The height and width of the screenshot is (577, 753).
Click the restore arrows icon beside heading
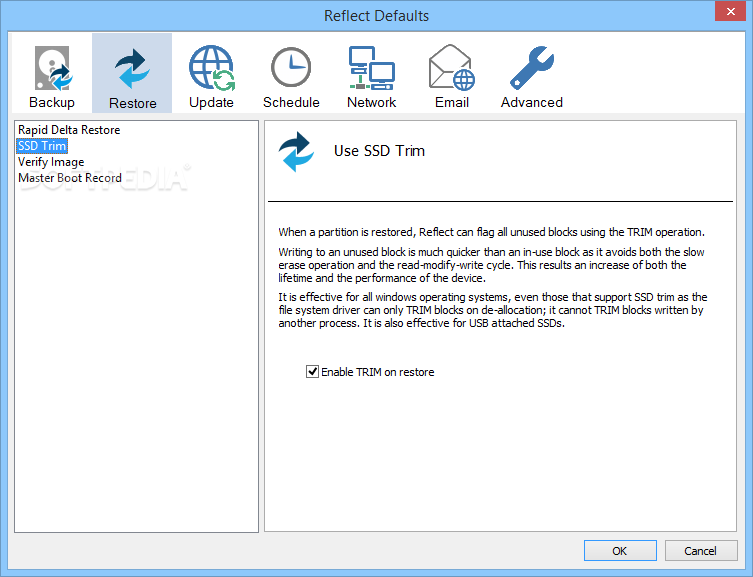(296, 152)
